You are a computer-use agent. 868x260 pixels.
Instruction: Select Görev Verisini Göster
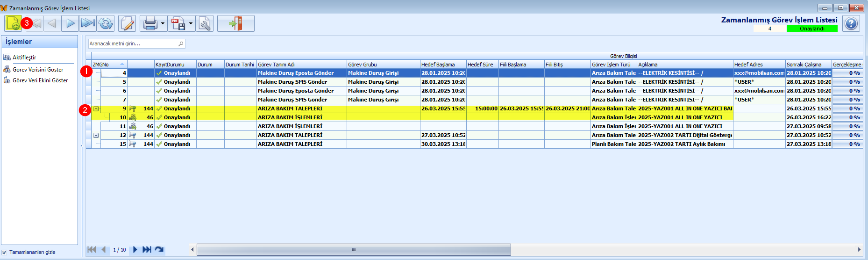point(37,70)
